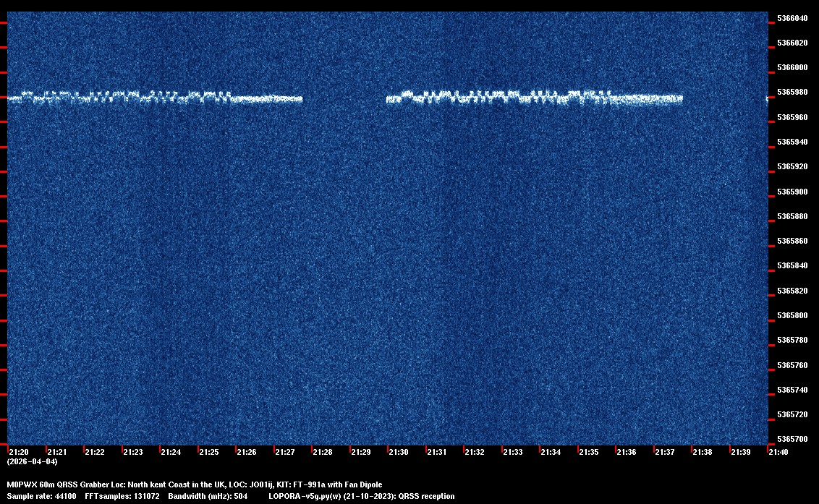The image size is (819, 504).
Task: Click the 5365960 frequency label
Action: coord(792,118)
